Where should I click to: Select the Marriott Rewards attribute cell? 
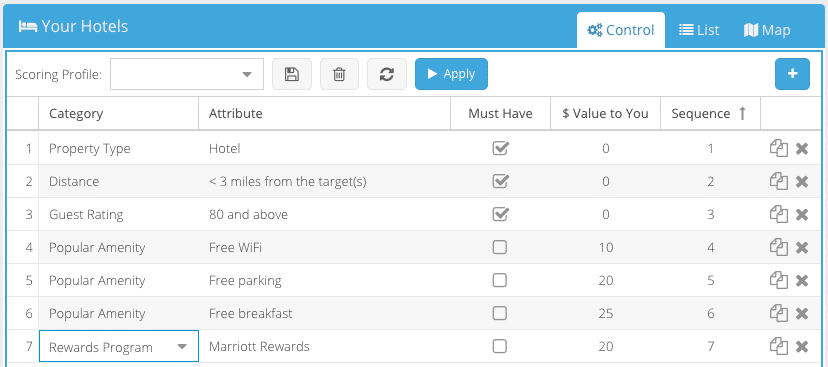click(x=324, y=347)
